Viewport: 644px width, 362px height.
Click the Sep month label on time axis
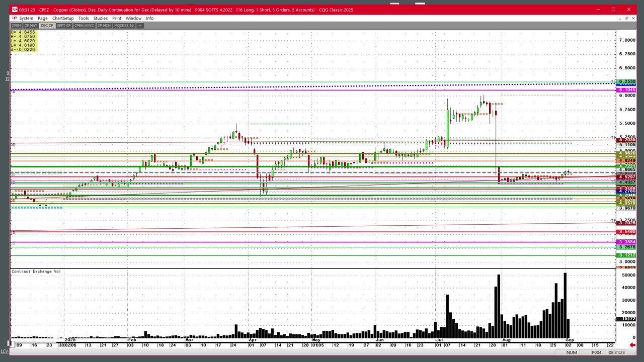tap(570, 340)
